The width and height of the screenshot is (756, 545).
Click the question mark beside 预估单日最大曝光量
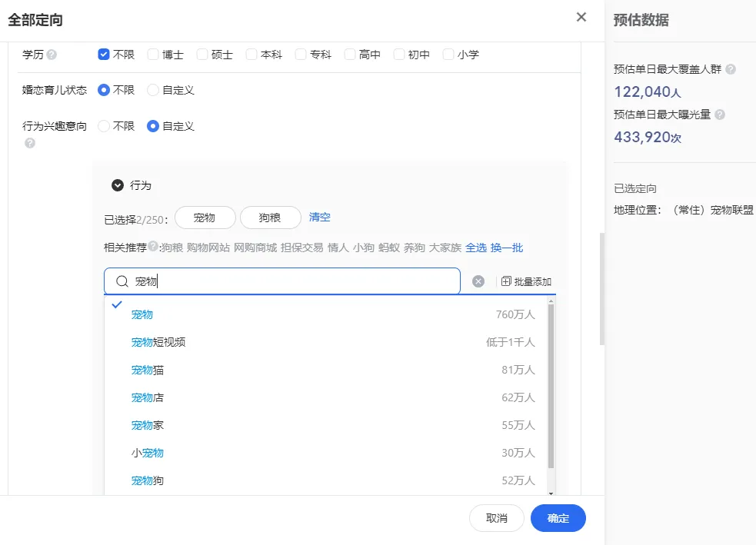(721, 114)
